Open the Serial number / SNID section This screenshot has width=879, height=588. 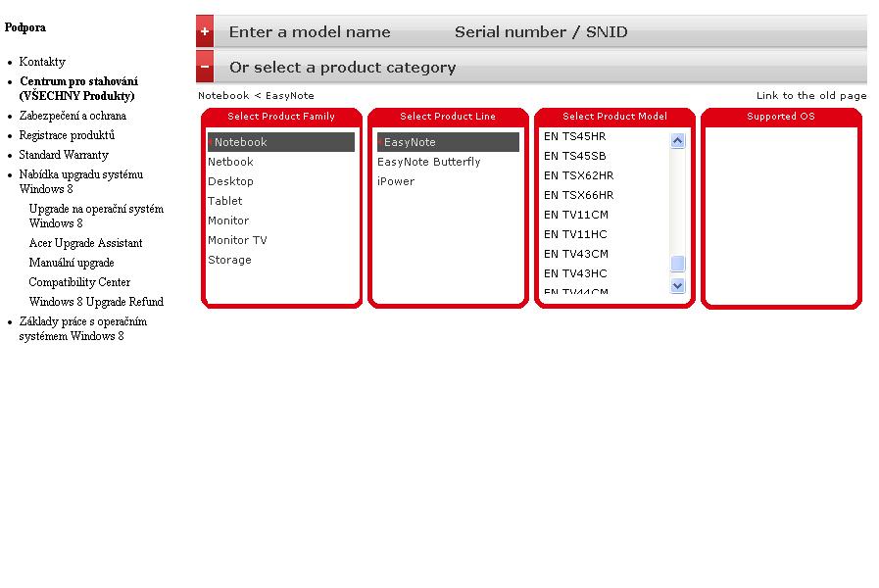click(x=541, y=32)
